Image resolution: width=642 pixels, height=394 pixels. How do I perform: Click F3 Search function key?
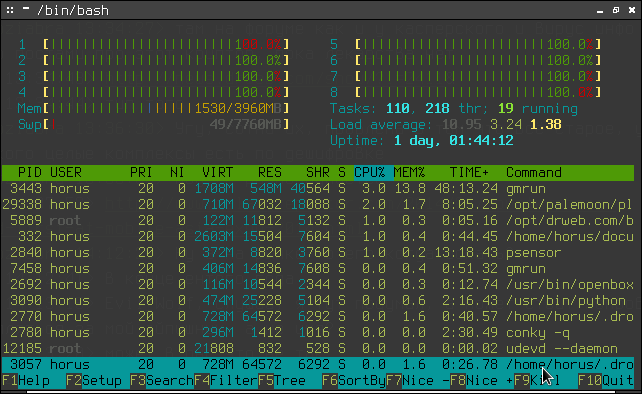coord(161,380)
